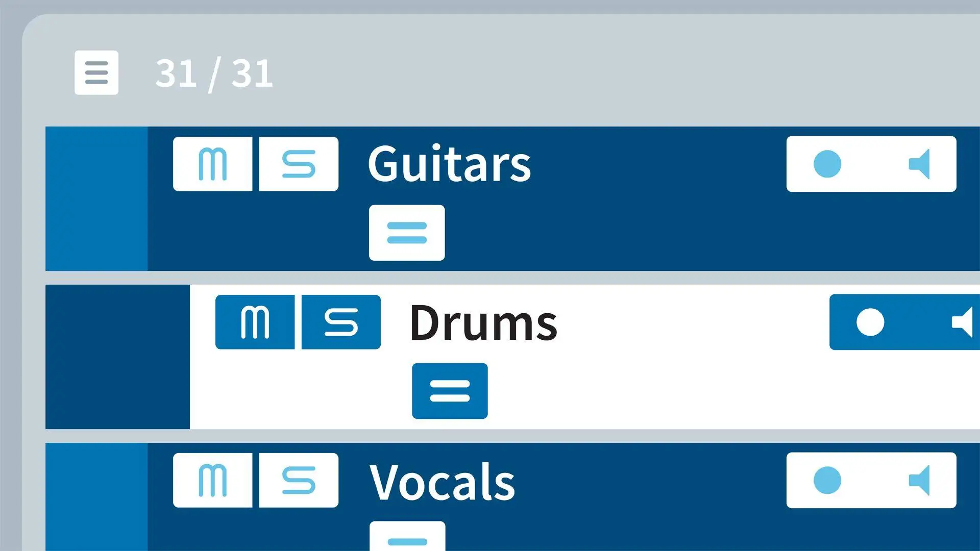Solo the Guitars track

(x=299, y=164)
